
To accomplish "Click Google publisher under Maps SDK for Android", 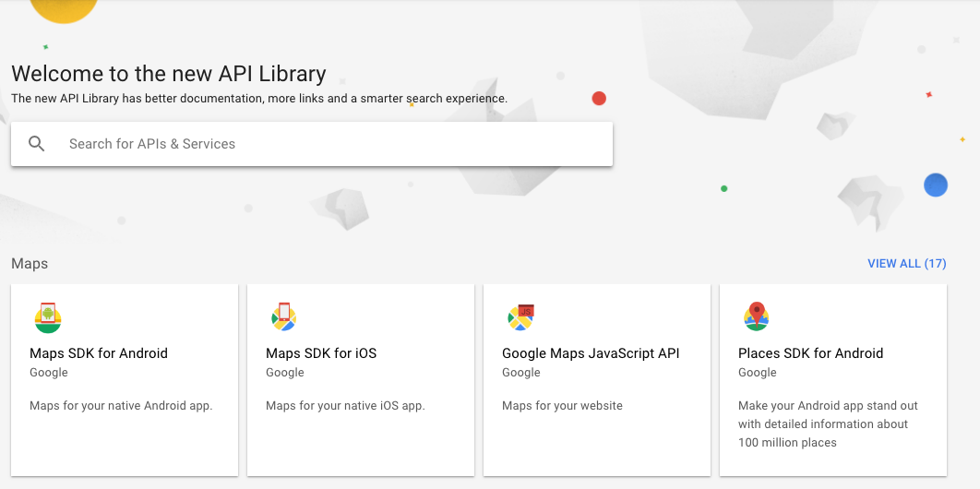I will 49,373.
